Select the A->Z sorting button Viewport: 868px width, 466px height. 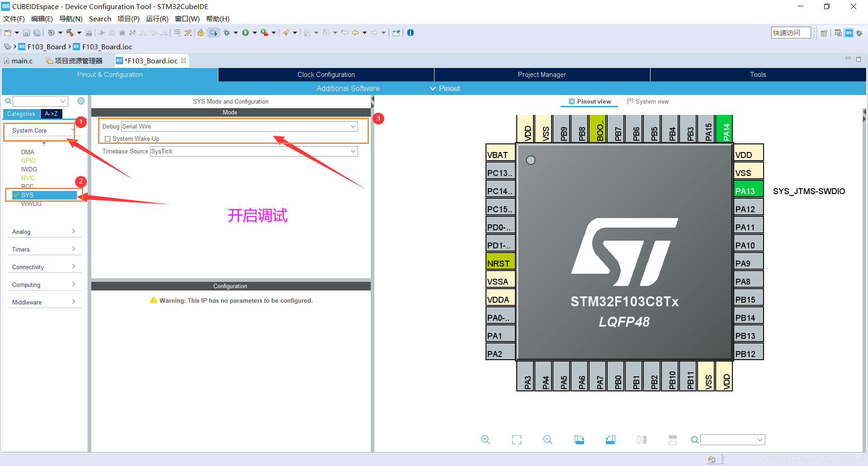click(x=51, y=114)
